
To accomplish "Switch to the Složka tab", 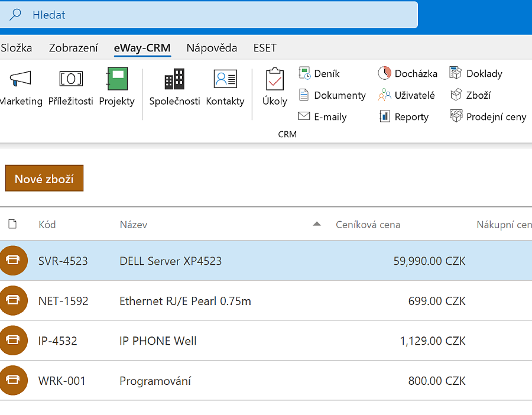I will coord(17,48).
